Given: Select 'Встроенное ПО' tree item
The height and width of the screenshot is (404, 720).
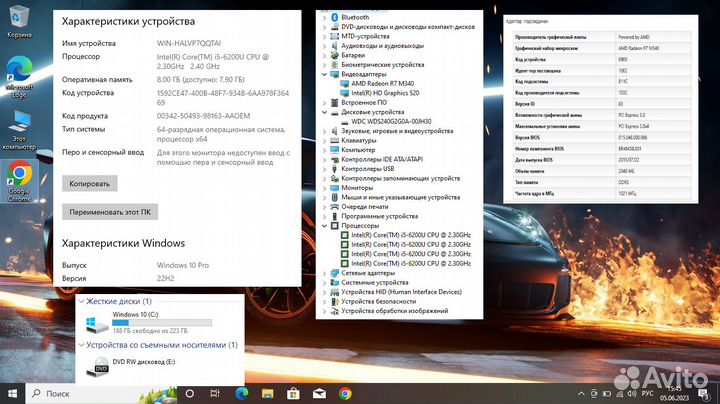Looking at the screenshot, I should coord(364,103).
